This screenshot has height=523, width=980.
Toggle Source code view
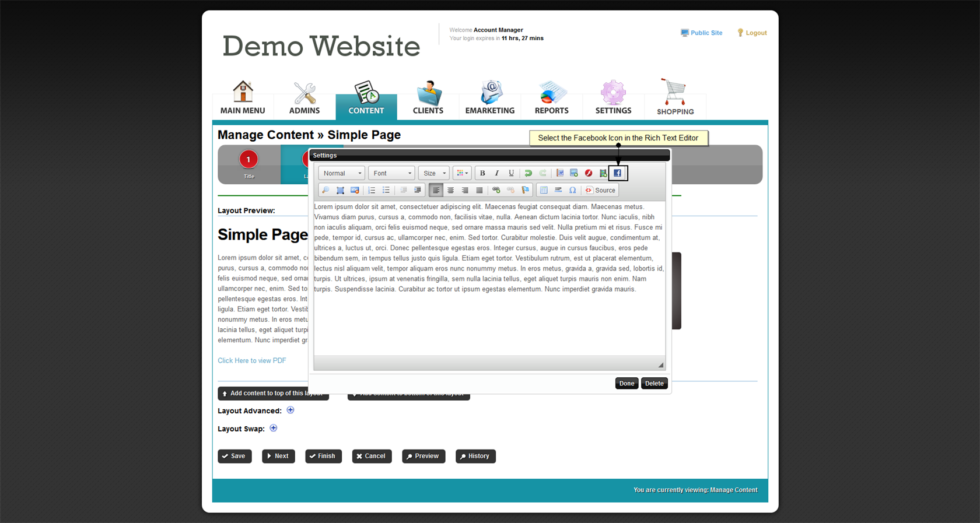(600, 190)
